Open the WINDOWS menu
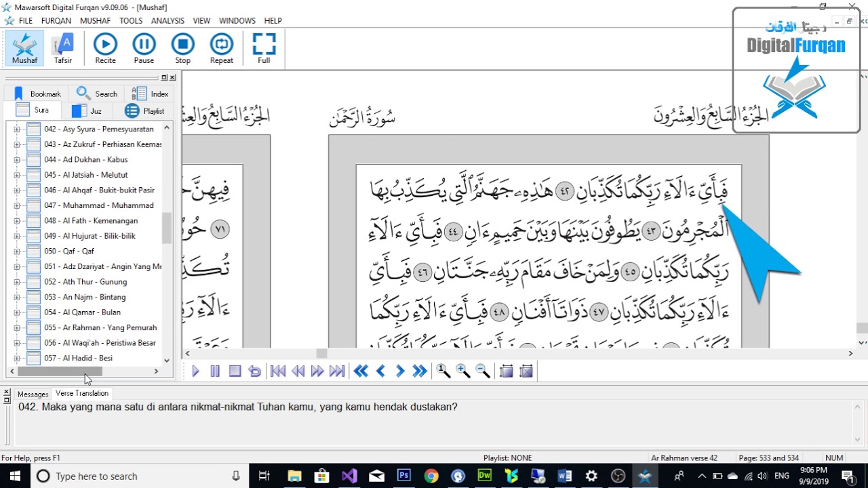 point(237,21)
